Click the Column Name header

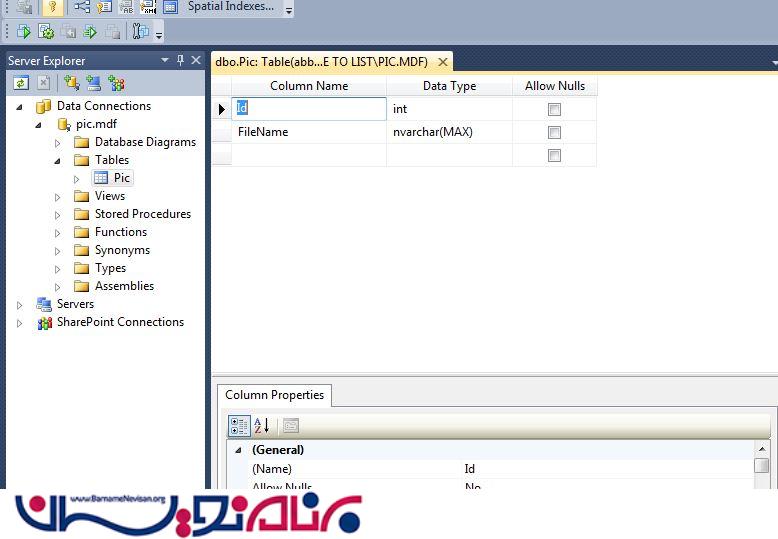pos(309,86)
